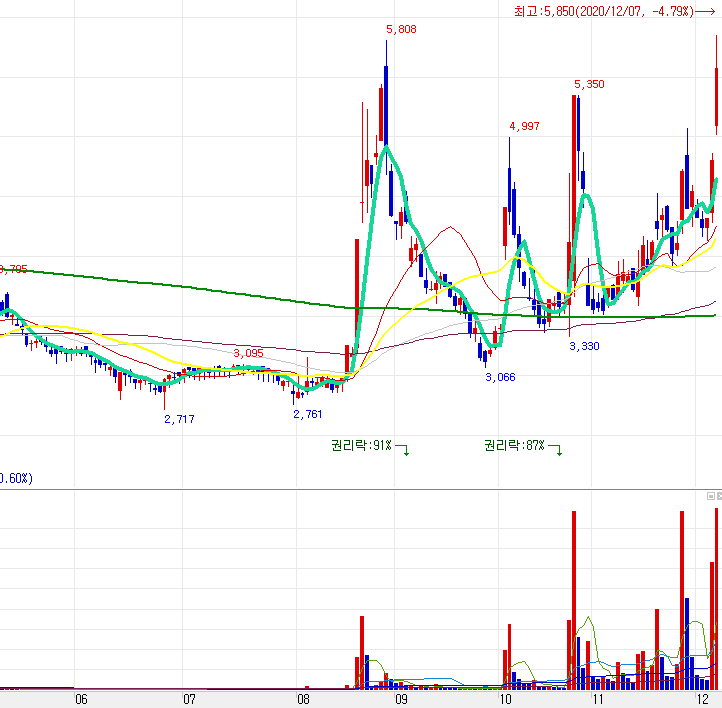Select the 3,095 price label
722x708 pixels.
point(248,353)
